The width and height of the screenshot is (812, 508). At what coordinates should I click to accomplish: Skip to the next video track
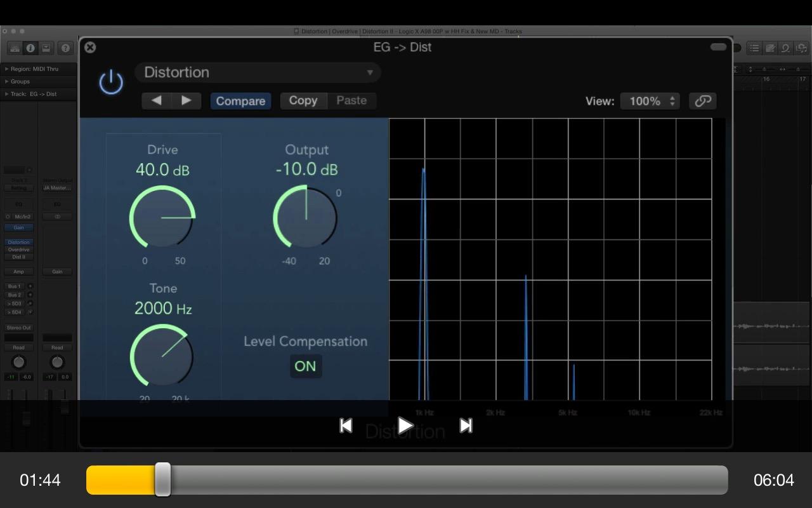pyautogui.click(x=466, y=425)
